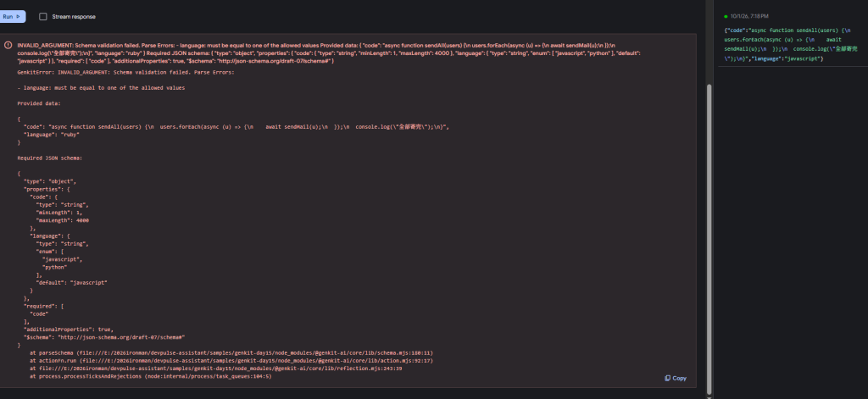The height and width of the screenshot is (399, 868).
Task: Select the 10/1/26, 7:18 PM history timestamp
Action: coord(749,17)
